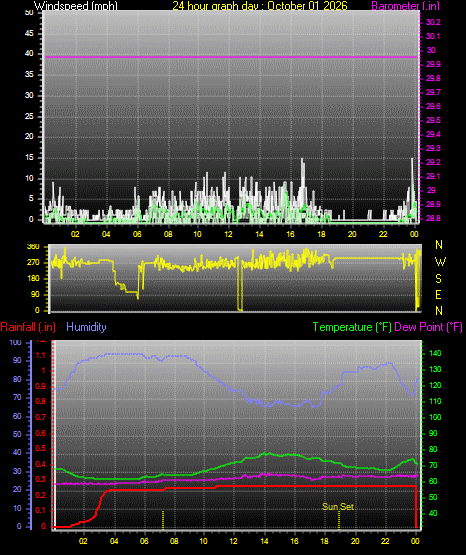
Task: Click the magenta "Dew Point (°F)" legend label
Action: 428,327
